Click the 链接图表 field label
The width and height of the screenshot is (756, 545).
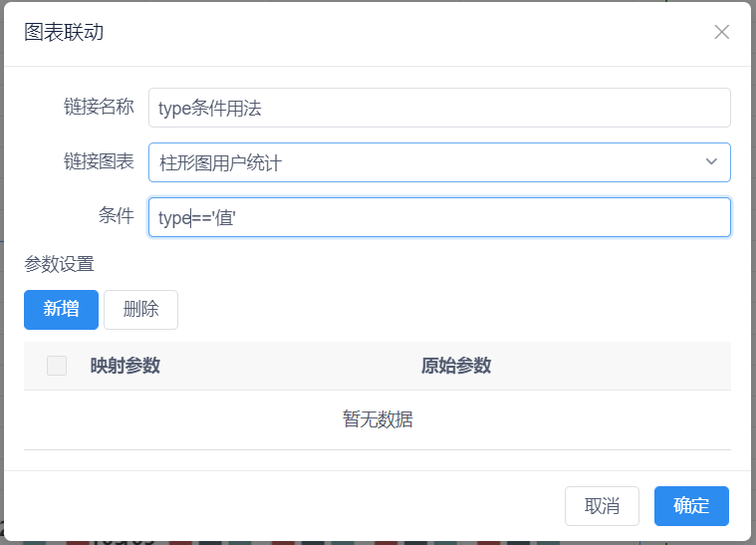coord(99,161)
